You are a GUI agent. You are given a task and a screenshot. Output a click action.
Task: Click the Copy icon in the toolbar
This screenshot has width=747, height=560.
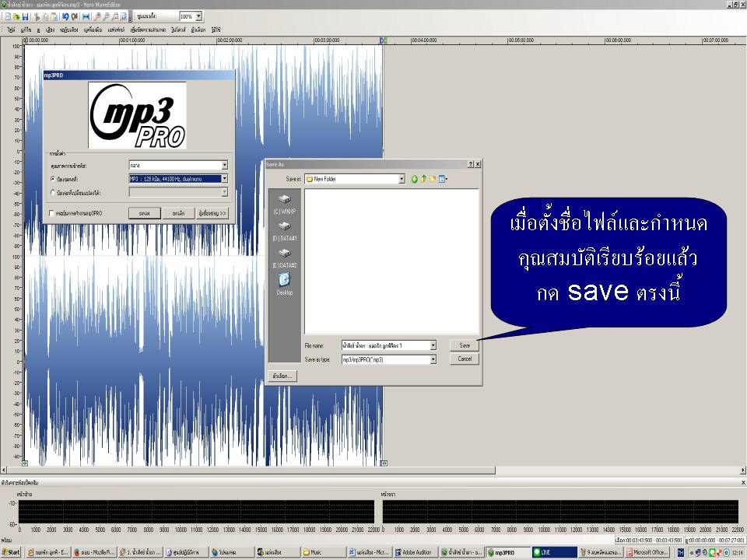coord(46,16)
